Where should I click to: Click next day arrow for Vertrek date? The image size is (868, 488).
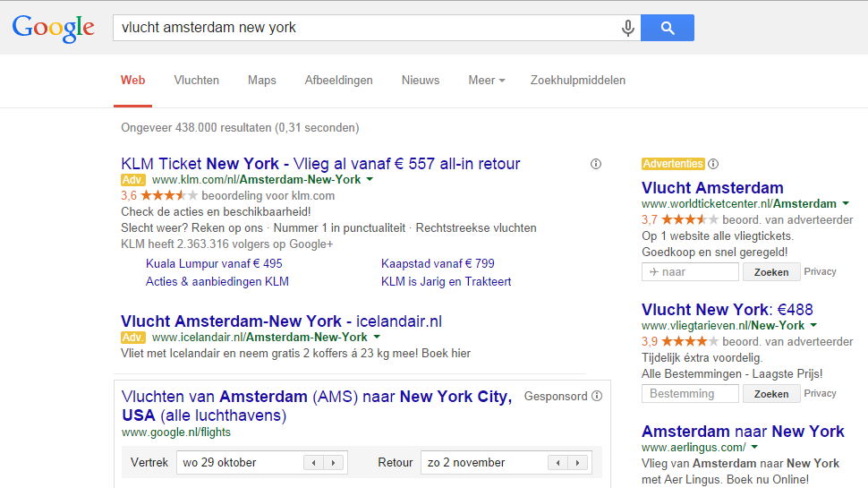333,463
